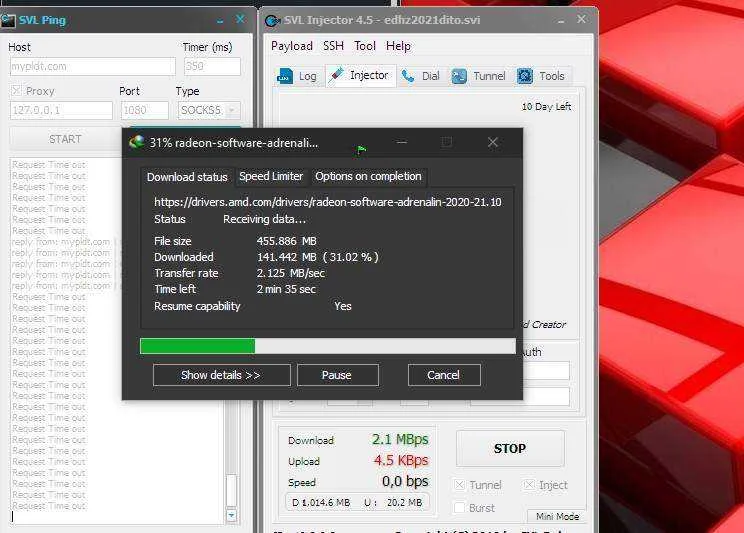The height and width of the screenshot is (533, 744).
Task: Open the Tool menu
Action: [365, 46]
